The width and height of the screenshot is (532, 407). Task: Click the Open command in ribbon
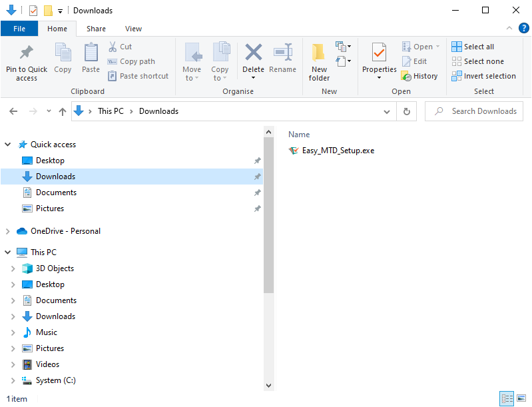[421, 47]
